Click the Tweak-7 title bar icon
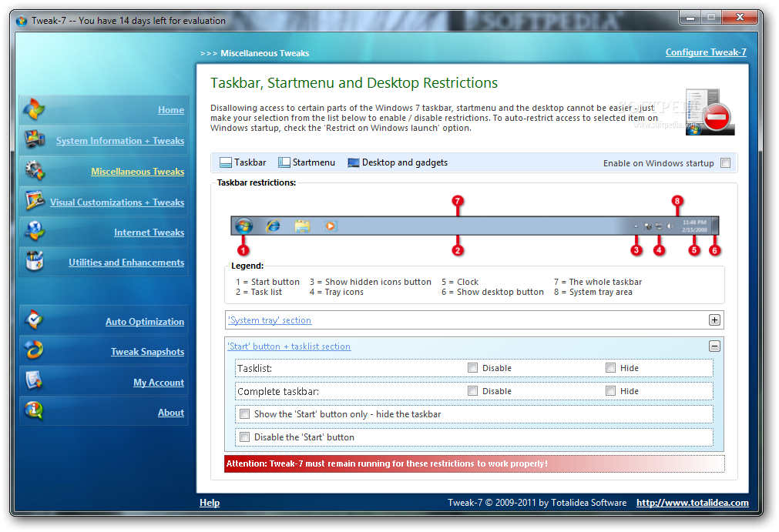This screenshot has width=779, height=532. (x=22, y=21)
